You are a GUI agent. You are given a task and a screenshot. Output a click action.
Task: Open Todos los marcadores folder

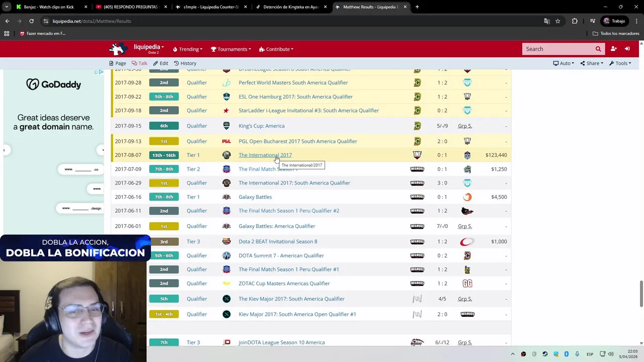click(x=616, y=34)
